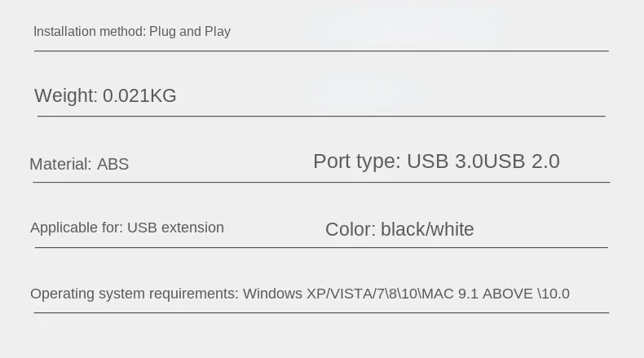Screen dimensions: 644x358
Task: Click the 'Material:' label
Action: [x=60, y=164]
